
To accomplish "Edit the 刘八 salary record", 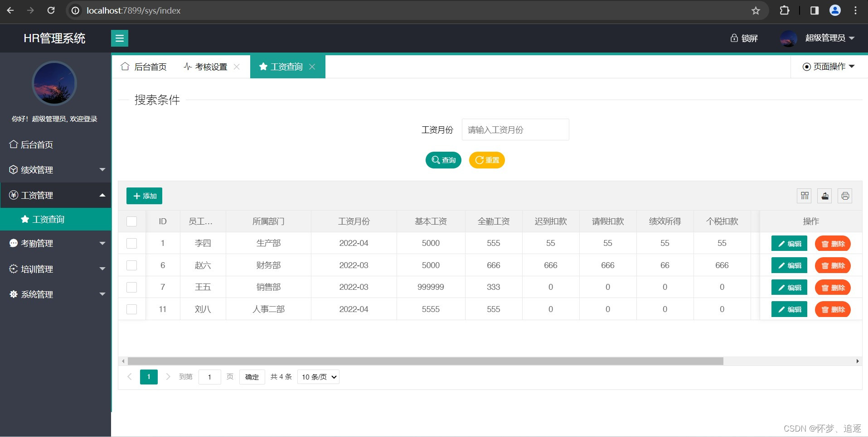I will point(789,309).
